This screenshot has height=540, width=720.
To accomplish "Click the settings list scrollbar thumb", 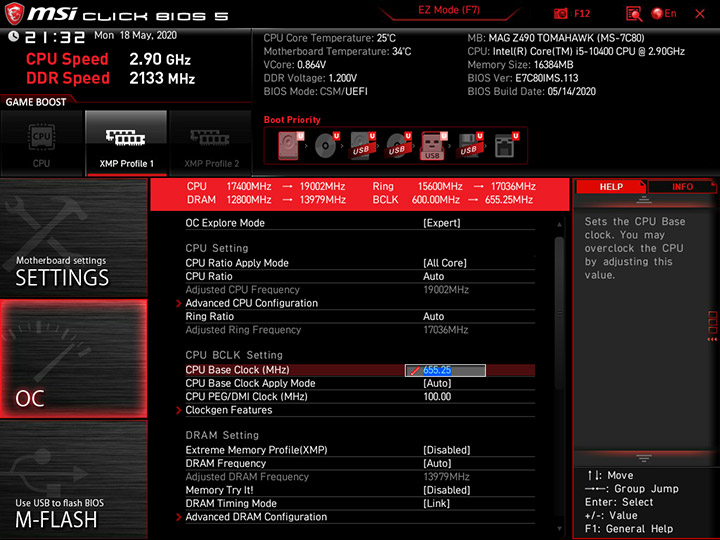I will coord(559,313).
